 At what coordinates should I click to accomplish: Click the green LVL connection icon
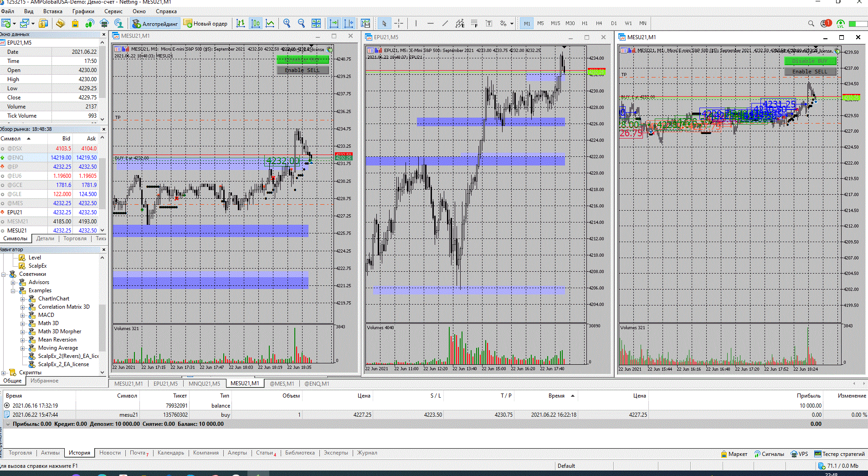(x=841, y=23)
